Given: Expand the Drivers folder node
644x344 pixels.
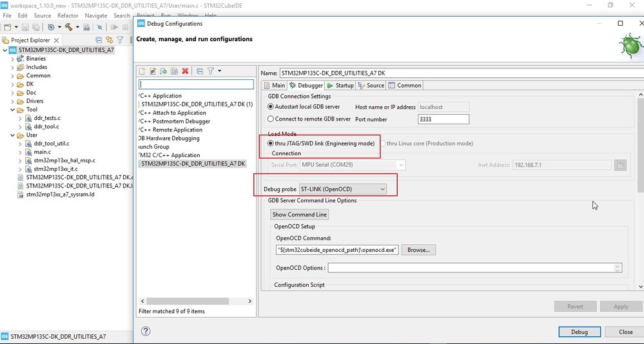Looking at the screenshot, I should click(x=12, y=101).
